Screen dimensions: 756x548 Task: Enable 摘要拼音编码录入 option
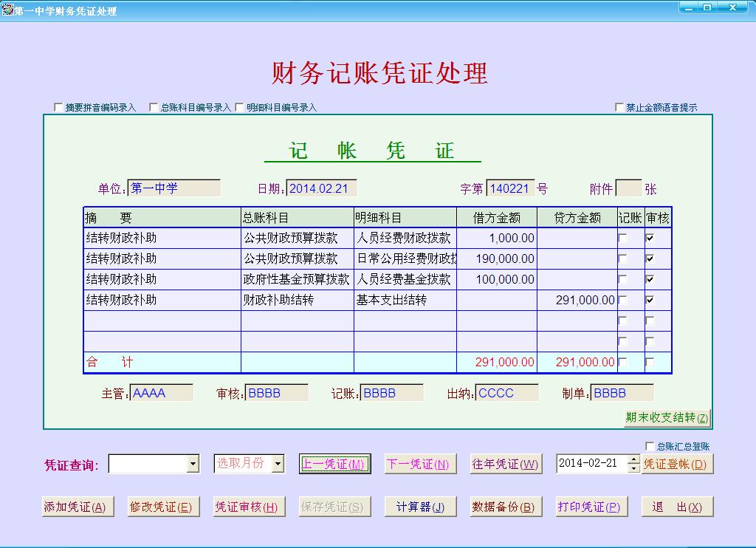58,107
